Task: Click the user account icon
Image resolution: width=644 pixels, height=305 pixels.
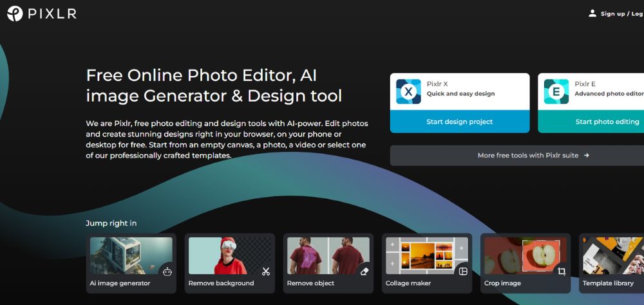Action: pos(592,13)
